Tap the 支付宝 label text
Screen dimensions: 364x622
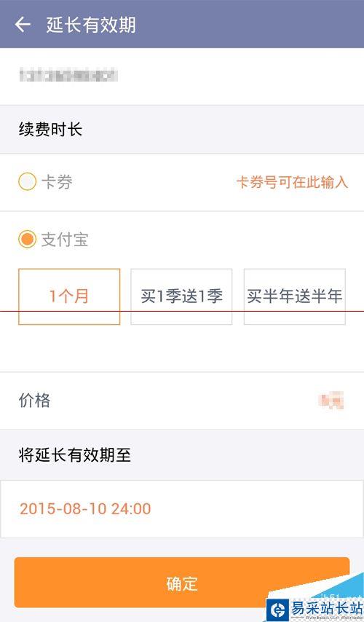65,240
